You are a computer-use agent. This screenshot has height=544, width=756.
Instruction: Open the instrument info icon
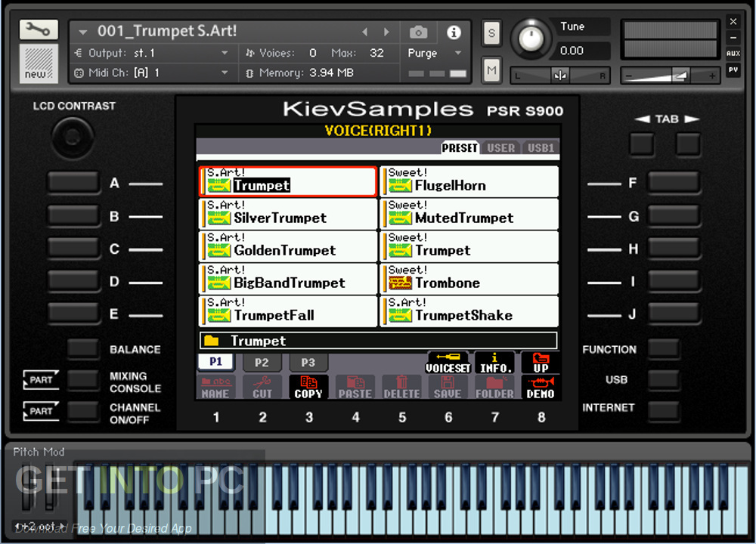[x=453, y=32]
